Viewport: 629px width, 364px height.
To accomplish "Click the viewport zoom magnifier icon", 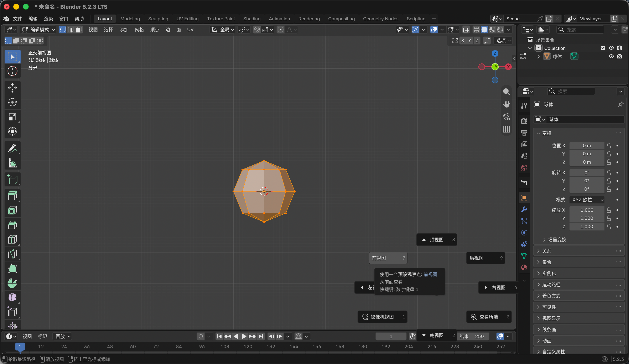I will [506, 92].
